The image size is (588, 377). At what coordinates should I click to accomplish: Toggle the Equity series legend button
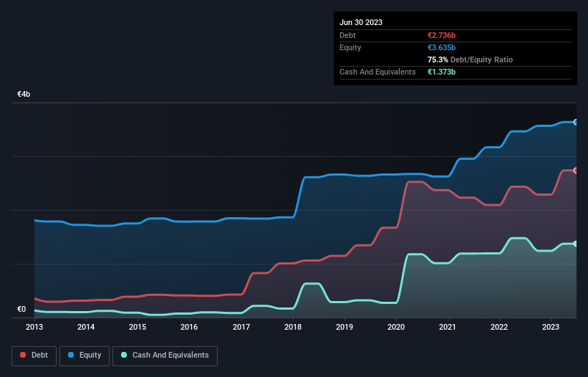(x=85, y=355)
